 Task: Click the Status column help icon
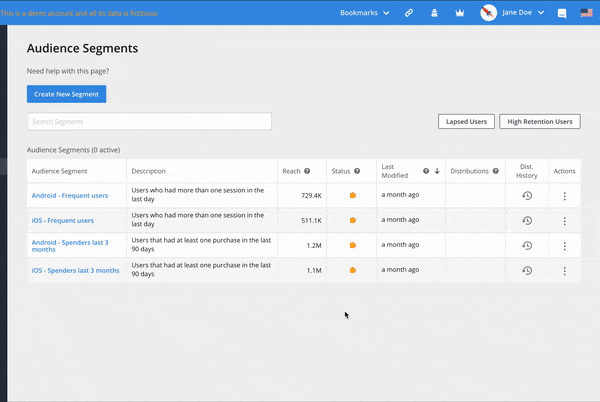click(357, 171)
